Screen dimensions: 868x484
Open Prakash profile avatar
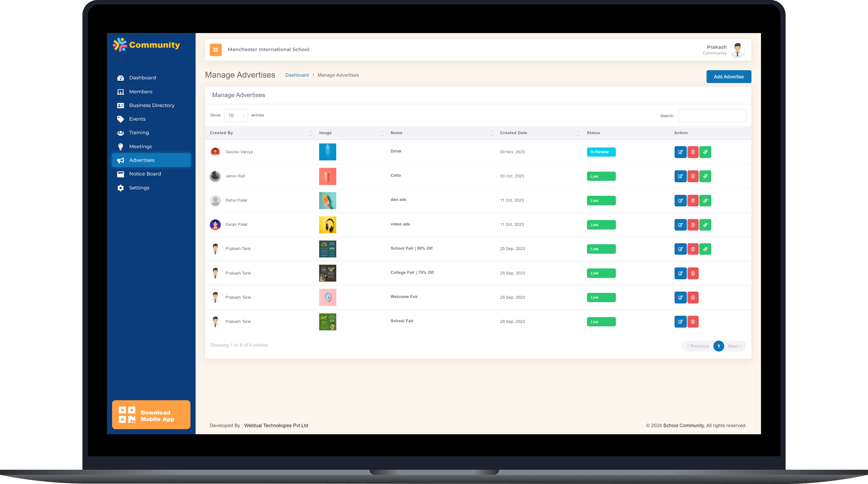pos(738,50)
